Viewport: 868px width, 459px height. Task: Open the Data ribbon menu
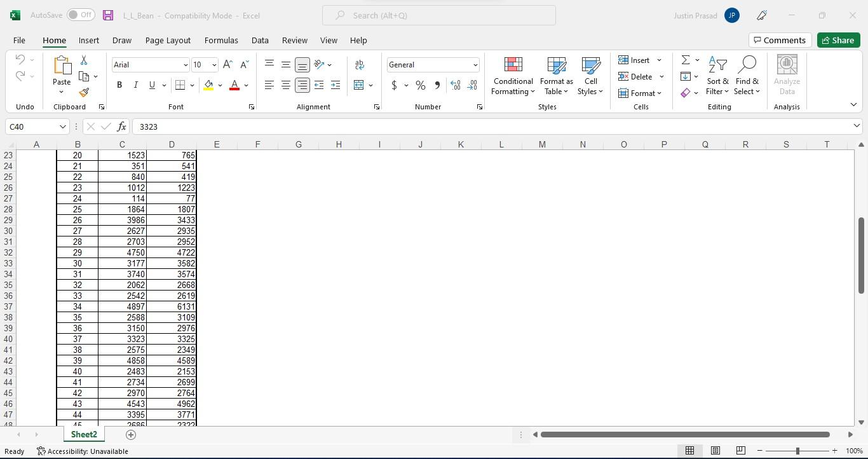(260, 40)
